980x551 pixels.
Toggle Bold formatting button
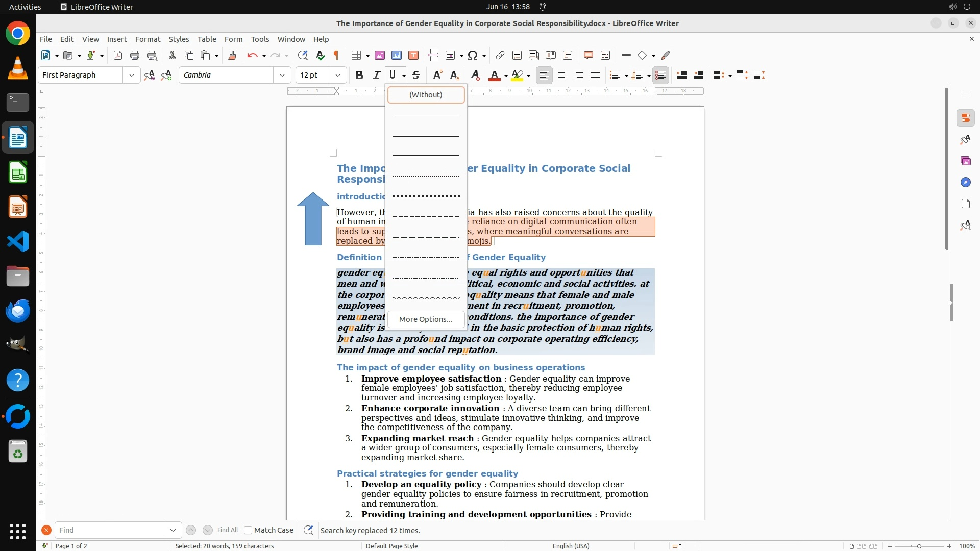click(x=359, y=75)
